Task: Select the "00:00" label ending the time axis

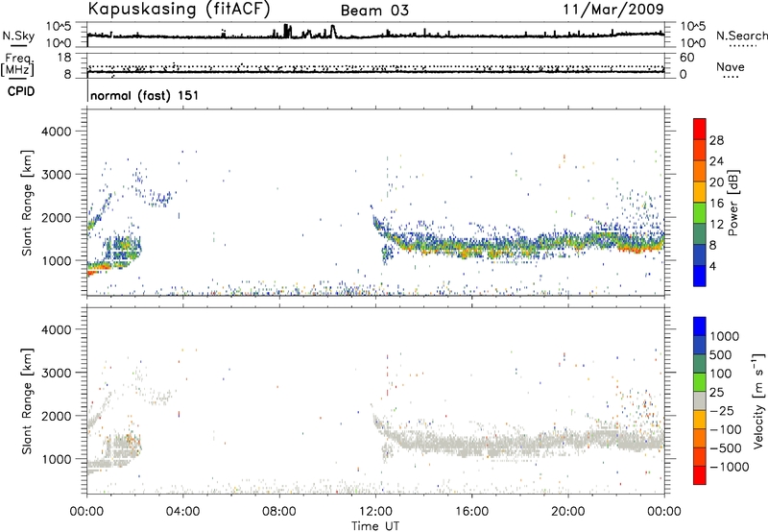Action: coord(664,512)
